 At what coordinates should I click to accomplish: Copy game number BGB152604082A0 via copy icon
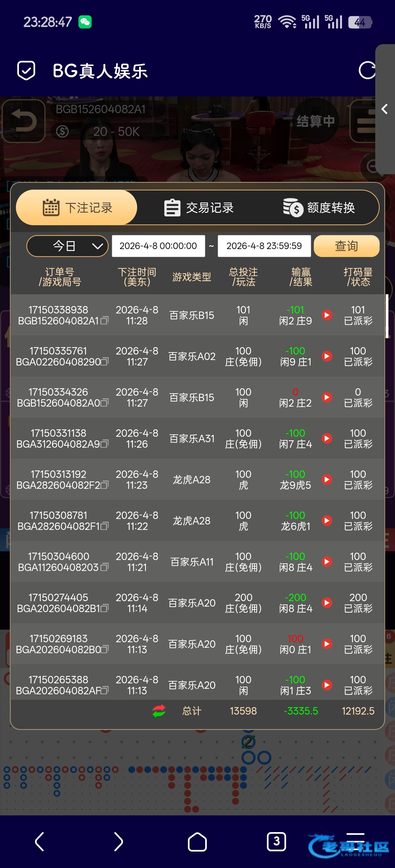click(105, 403)
